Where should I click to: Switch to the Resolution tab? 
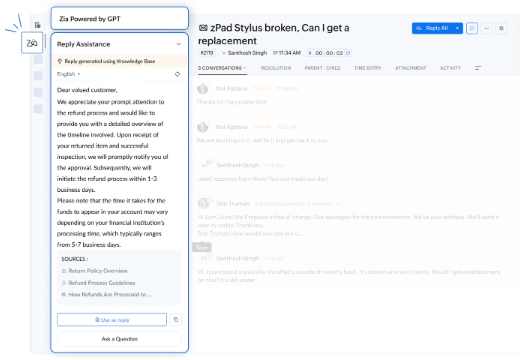tap(276, 68)
